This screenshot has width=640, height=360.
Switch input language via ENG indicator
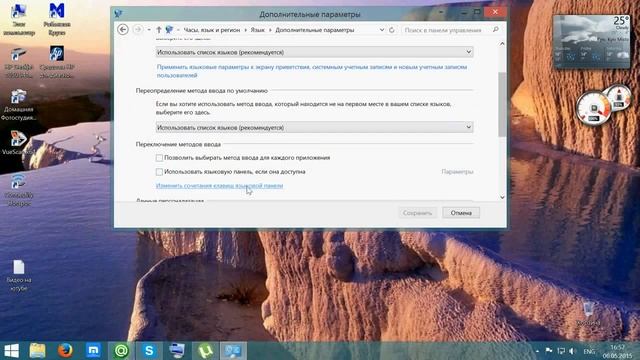coord(589,351)
